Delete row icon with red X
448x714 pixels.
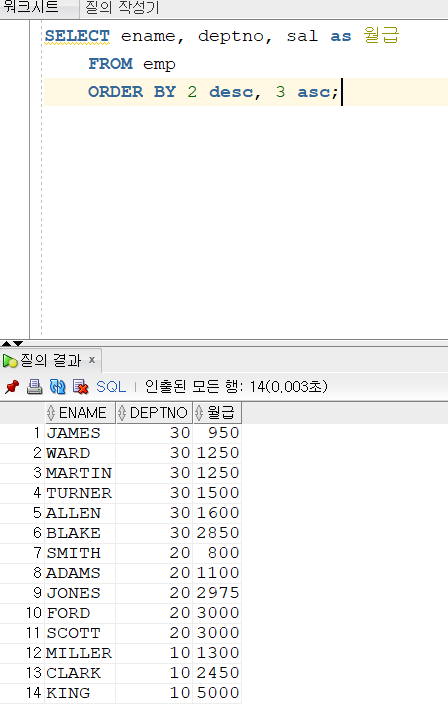[x=81, y=387]
